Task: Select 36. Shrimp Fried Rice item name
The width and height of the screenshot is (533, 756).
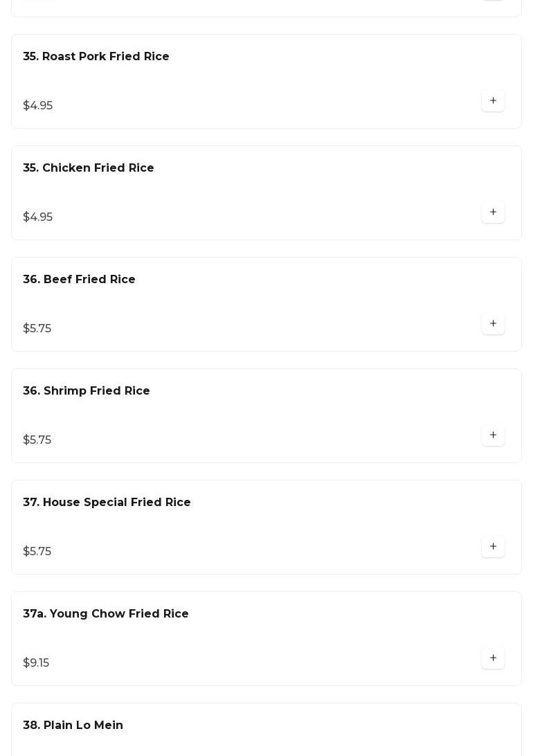Action: [87, 391]
